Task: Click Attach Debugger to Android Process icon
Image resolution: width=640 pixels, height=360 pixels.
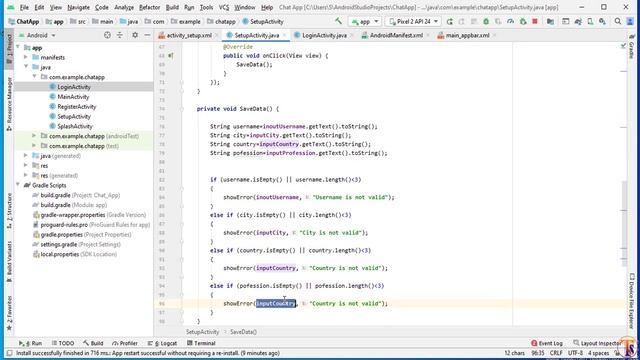Action: point(523,22)
